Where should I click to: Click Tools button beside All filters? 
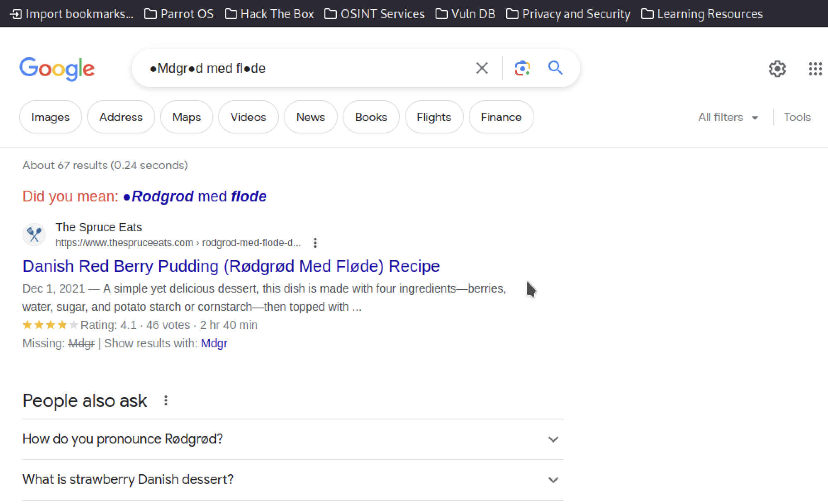click(x=797, y=117)
